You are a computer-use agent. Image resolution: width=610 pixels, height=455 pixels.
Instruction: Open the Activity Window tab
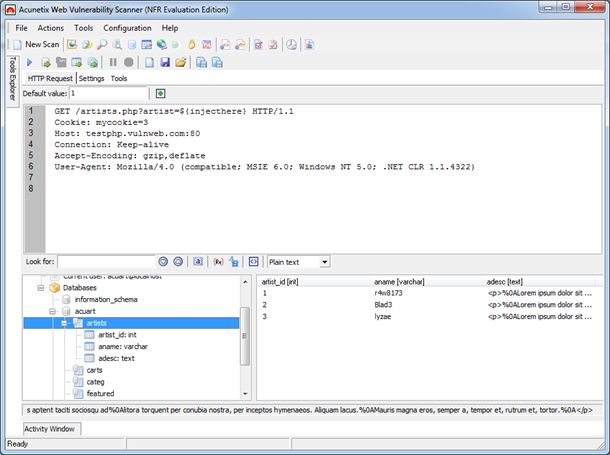tap(52, 429)
